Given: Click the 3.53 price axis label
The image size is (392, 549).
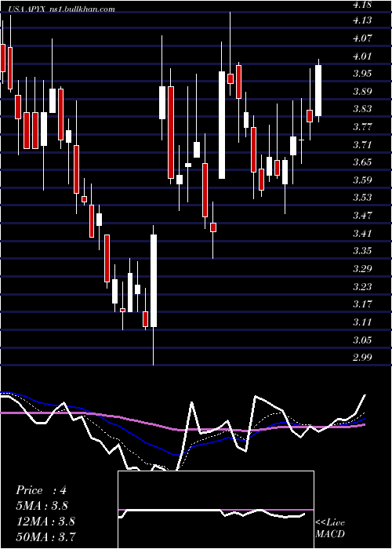Looking at the screenshot, I should (x=362, y=198).
